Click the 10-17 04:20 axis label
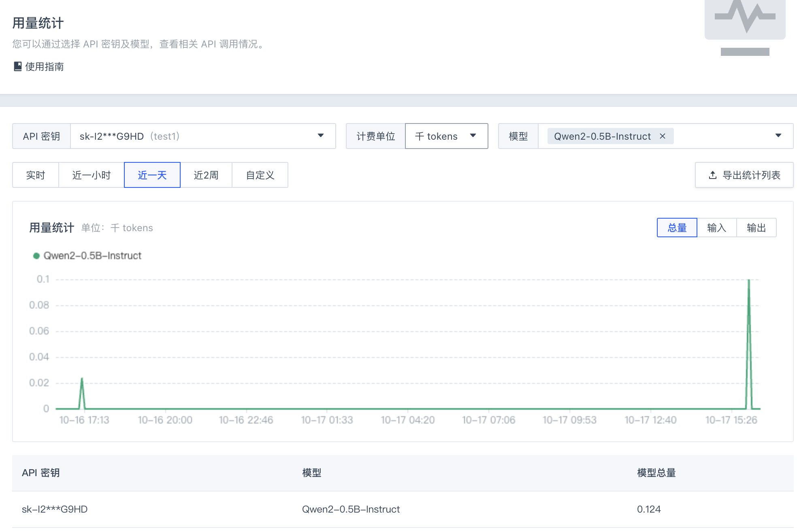Image resolution: width=797 pixels, height=532 pixels. coord(408,420)
